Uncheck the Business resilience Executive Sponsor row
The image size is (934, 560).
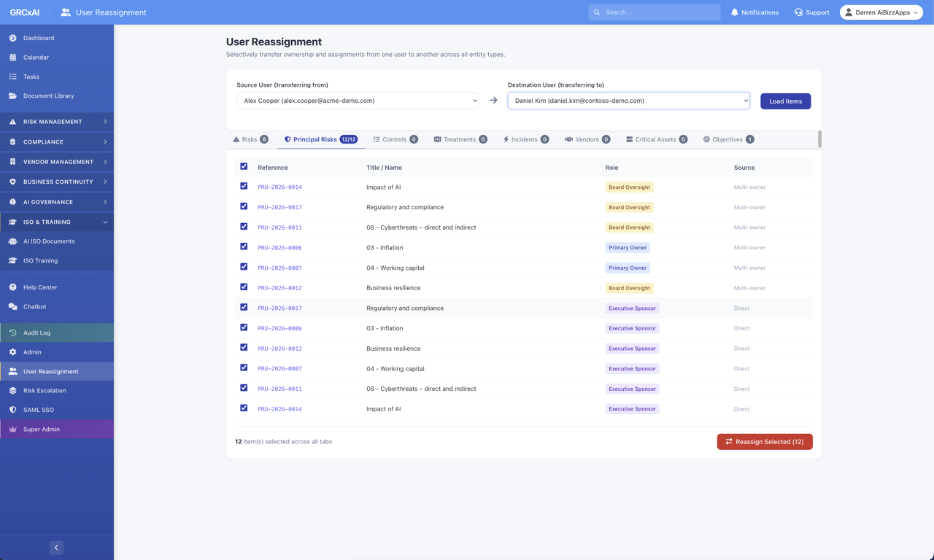click(244, 348)
